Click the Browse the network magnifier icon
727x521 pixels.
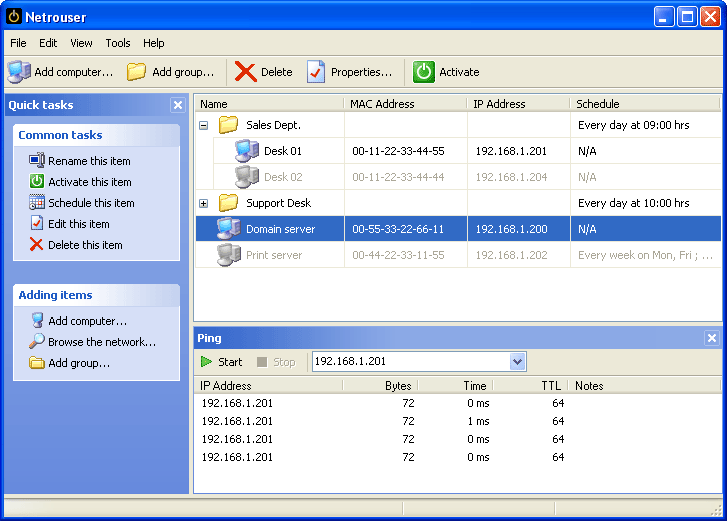37,341
